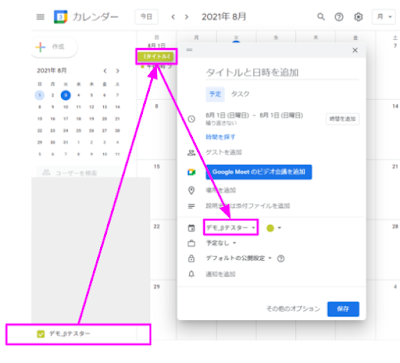Expand the デモ_βテスター calendar selector
Image resolution: width=400 pixels, height=363 pixels.
231,228
